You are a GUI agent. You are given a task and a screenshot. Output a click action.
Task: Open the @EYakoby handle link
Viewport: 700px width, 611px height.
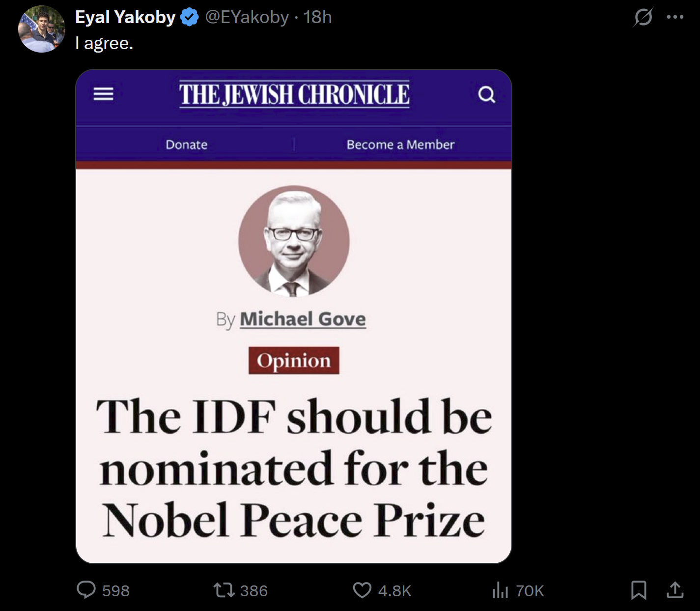pyautogui.click(x=247, y=17)
